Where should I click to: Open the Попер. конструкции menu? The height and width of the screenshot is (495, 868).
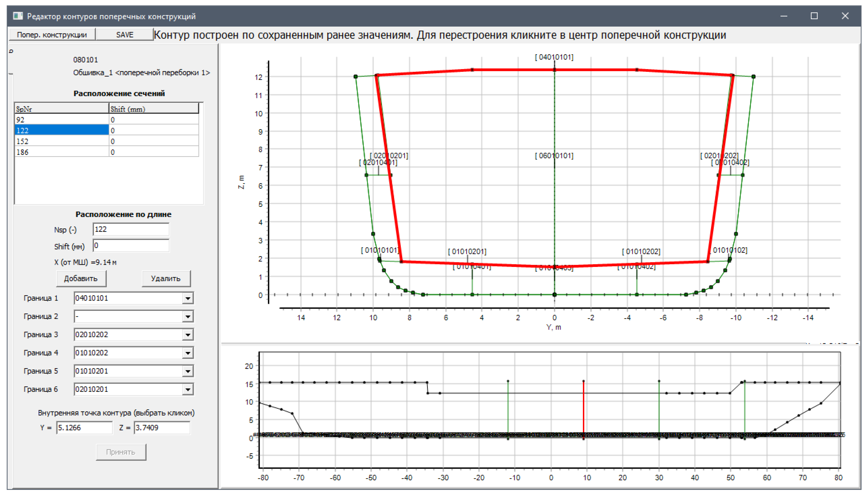point(52,35)
